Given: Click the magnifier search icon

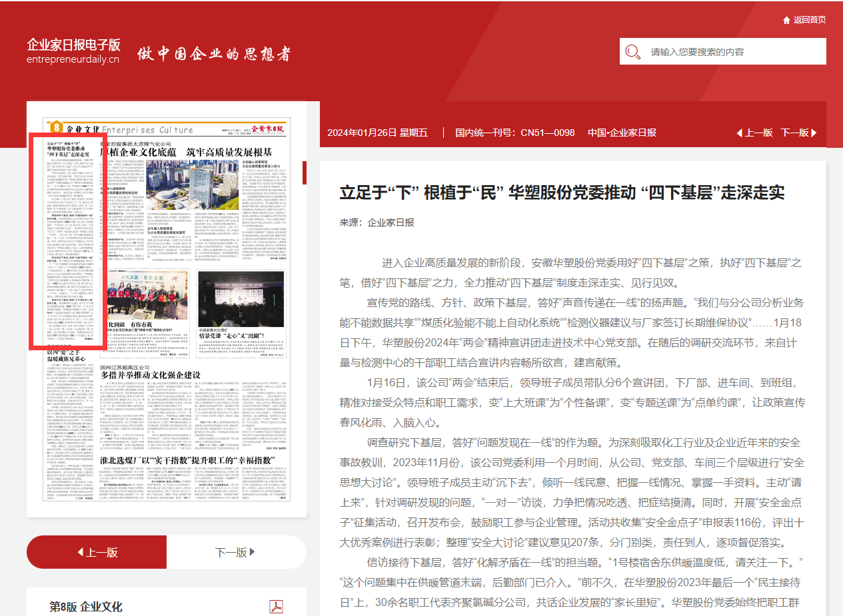Looking at the screenshot, I should [x=633, y=52].
